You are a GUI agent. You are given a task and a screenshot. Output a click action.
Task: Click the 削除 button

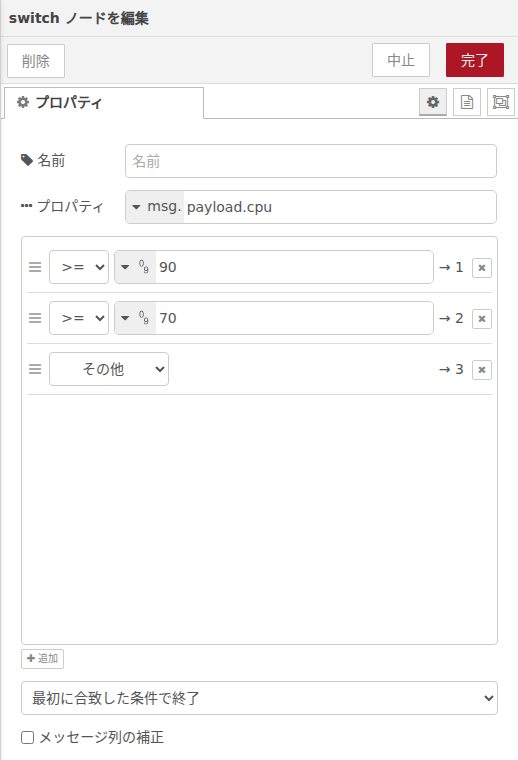pos(36,61)
